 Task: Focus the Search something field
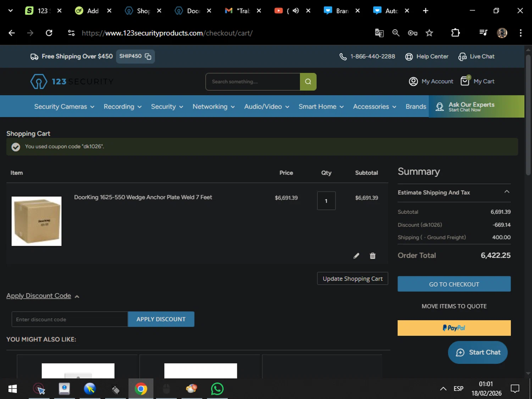253,82
